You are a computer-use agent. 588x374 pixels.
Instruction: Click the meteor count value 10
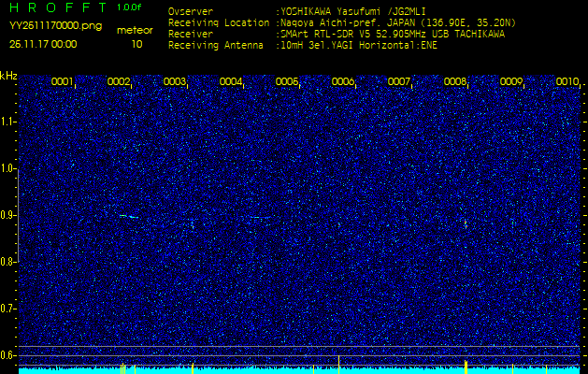[136, 44]
